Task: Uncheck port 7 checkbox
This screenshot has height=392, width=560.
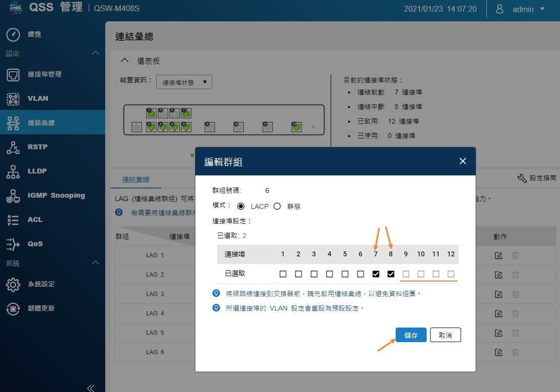Action: (376, 274)
